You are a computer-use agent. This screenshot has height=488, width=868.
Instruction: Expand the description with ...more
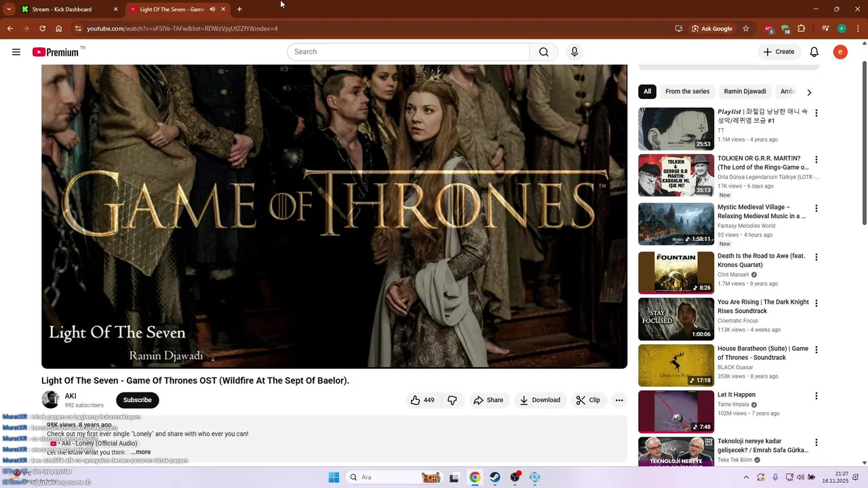[141, 452]
